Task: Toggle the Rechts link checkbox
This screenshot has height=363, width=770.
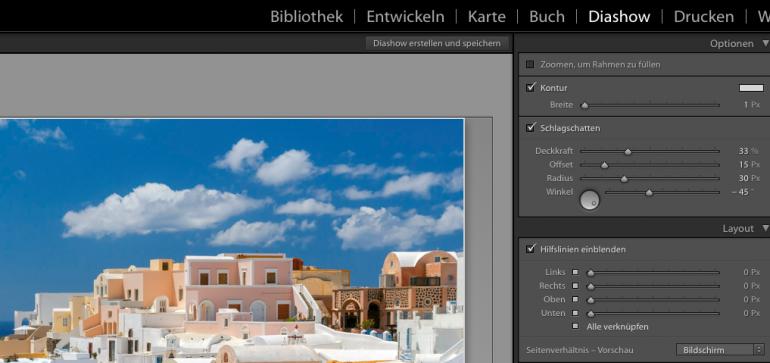Action: coord(575,286)
